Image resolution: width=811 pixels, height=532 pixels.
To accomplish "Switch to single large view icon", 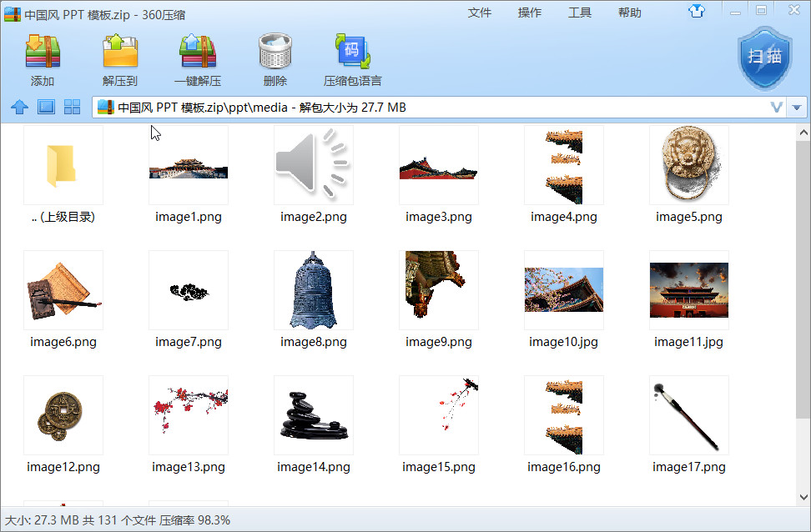I will [x=46, y=107].
